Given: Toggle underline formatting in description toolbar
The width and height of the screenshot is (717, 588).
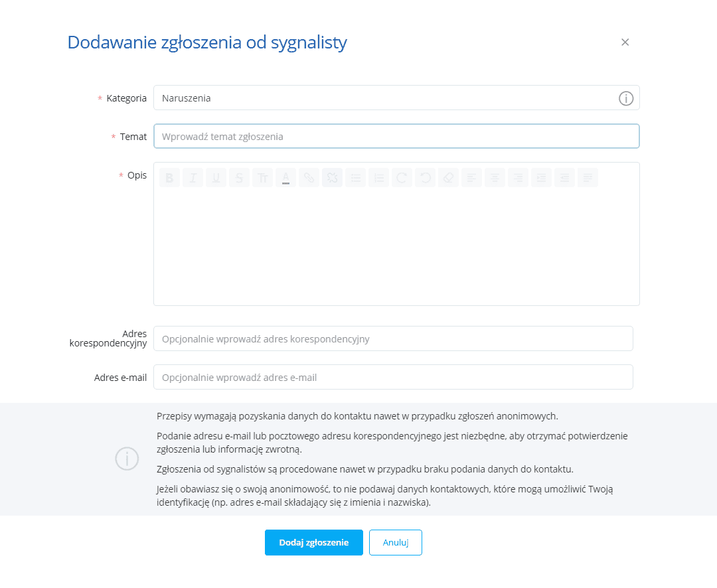Looking at the screenshot, I should click(216, 177).
